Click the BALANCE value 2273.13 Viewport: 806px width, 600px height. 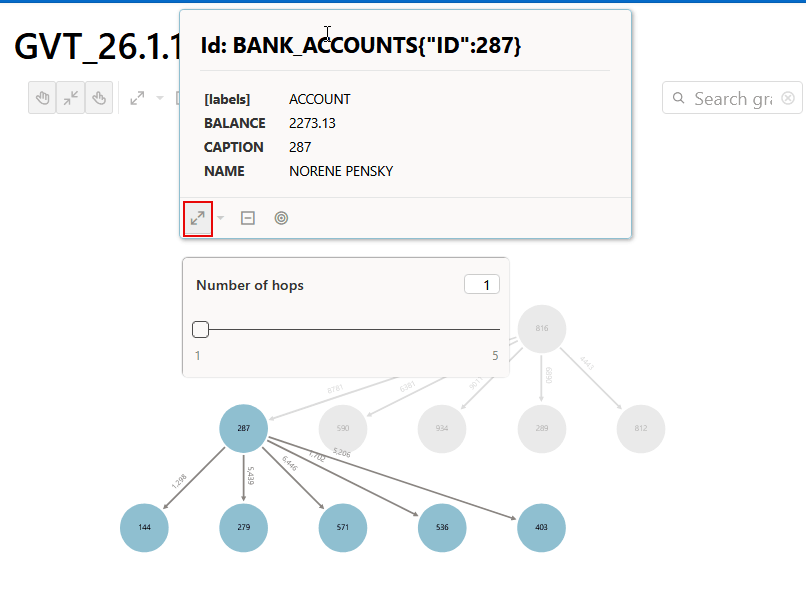click(x=312, y=123)
